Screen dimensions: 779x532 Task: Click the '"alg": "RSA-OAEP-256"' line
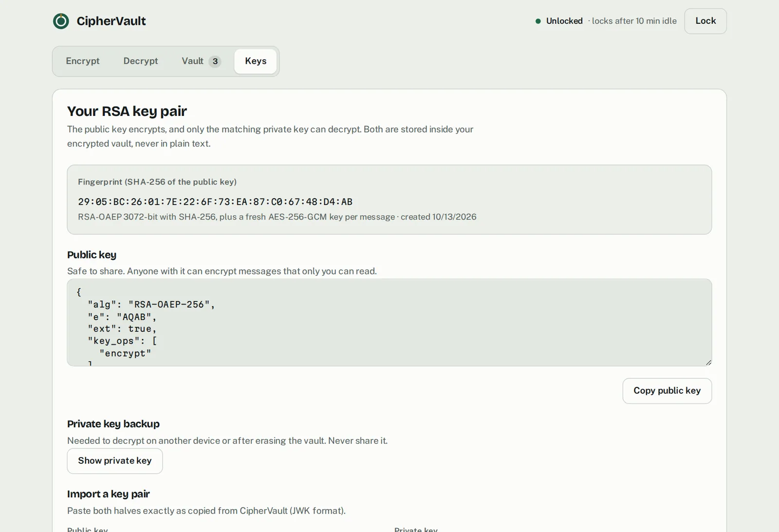coord(151,305)
